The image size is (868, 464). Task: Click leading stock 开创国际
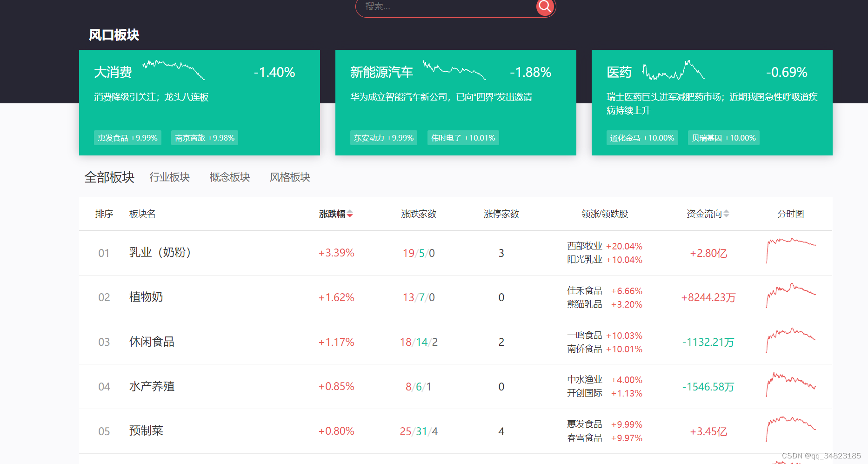click(x=585, y=393)
